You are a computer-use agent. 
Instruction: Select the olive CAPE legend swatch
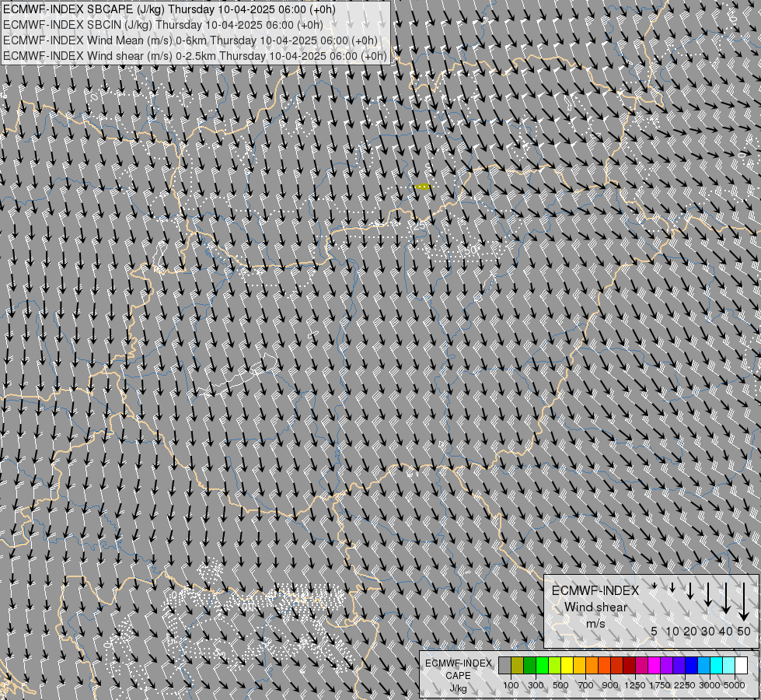[518, 666]
